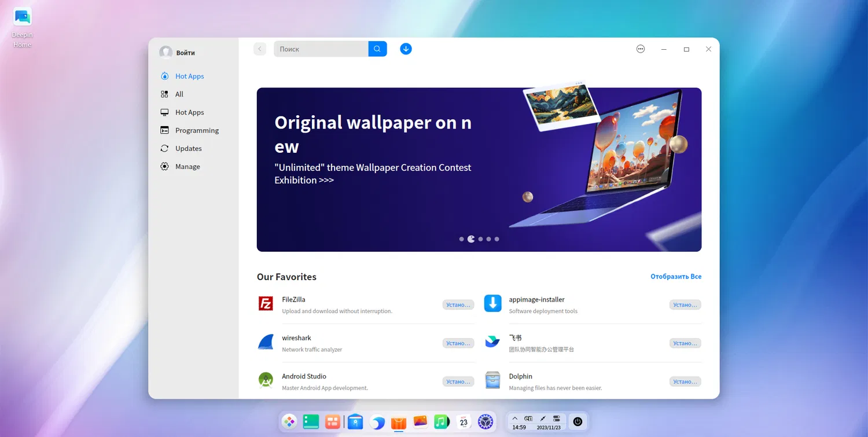Click the appimage-installer app icon
The width and height of the screenshot is (868, 437).
(492, 303)
